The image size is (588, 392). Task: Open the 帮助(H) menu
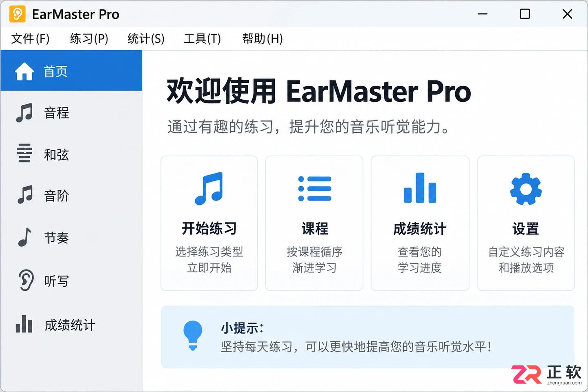coord(262,39)
